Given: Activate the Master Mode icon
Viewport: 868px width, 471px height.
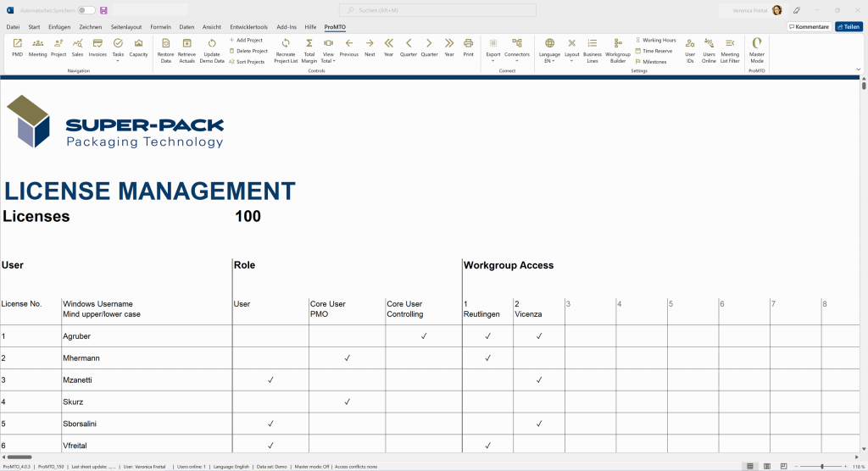Looking at the screenshot, I should point(757,49).
